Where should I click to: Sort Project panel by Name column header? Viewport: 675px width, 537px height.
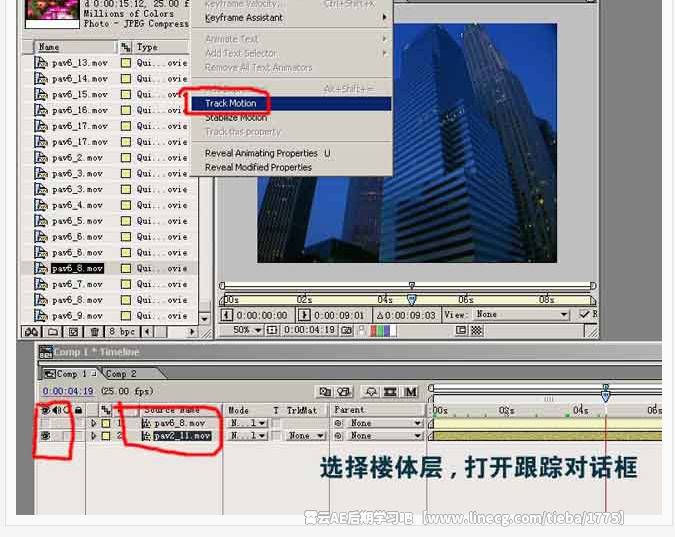(x=75, y=47)
